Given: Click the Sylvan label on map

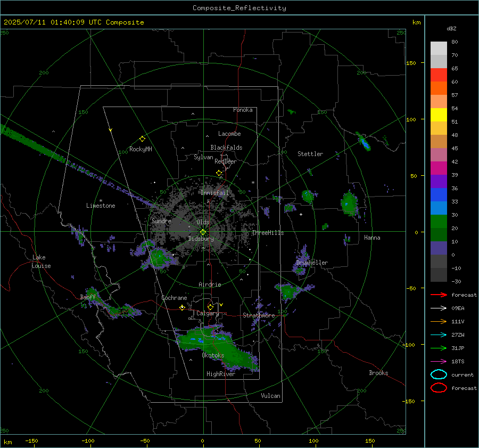Looking at the screenshot, I should pos(203,157).
